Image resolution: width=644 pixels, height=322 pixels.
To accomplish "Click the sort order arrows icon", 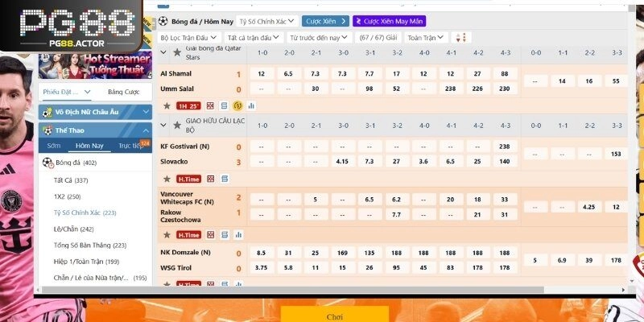I will tap(461, 38).
